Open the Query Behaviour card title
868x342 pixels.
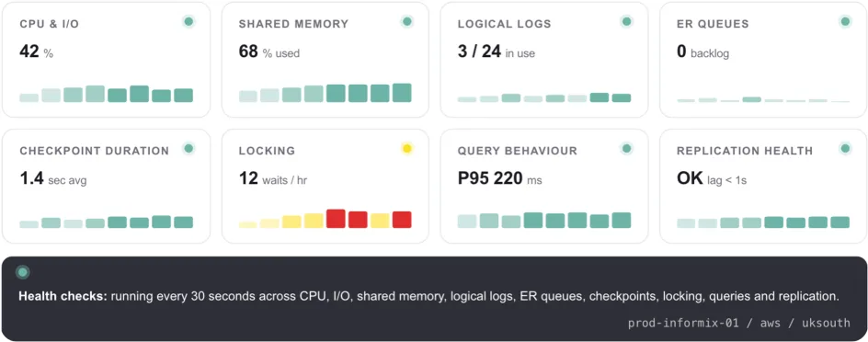click(x=517, y=151)
